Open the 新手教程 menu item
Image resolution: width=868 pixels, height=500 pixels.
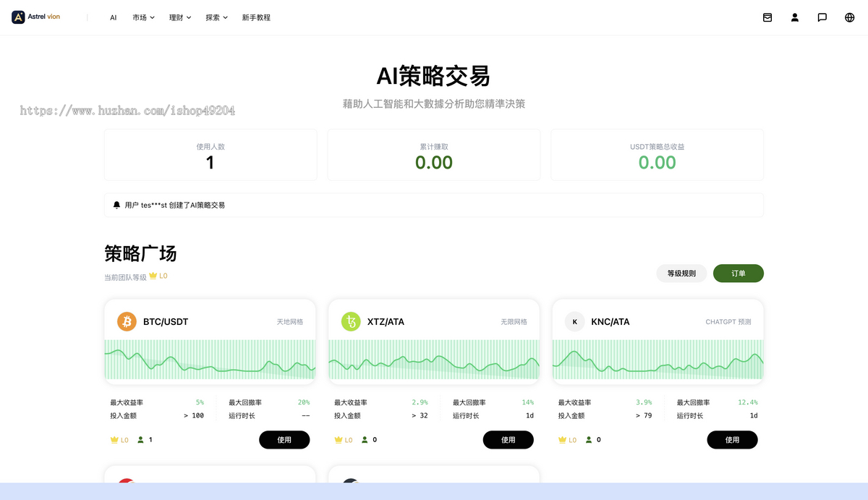(x=256, y=17)
